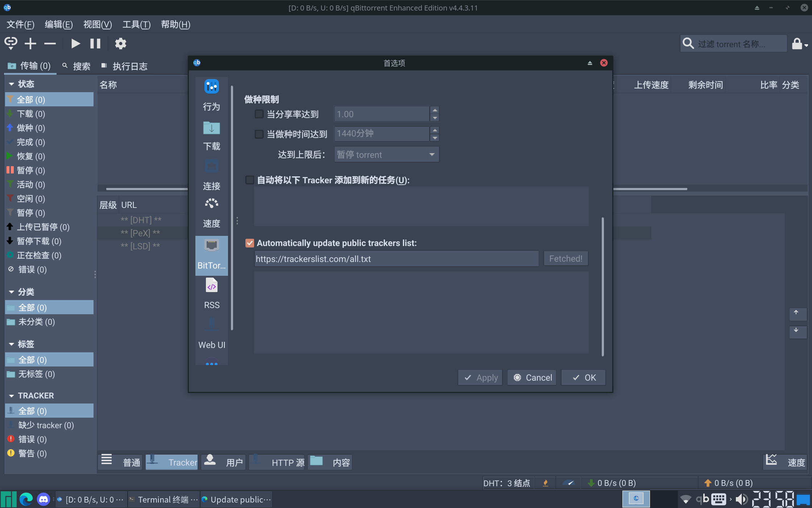This screenshot has height=508, width=812.
Task: Open the Web UI settings section
Action: 211,334
